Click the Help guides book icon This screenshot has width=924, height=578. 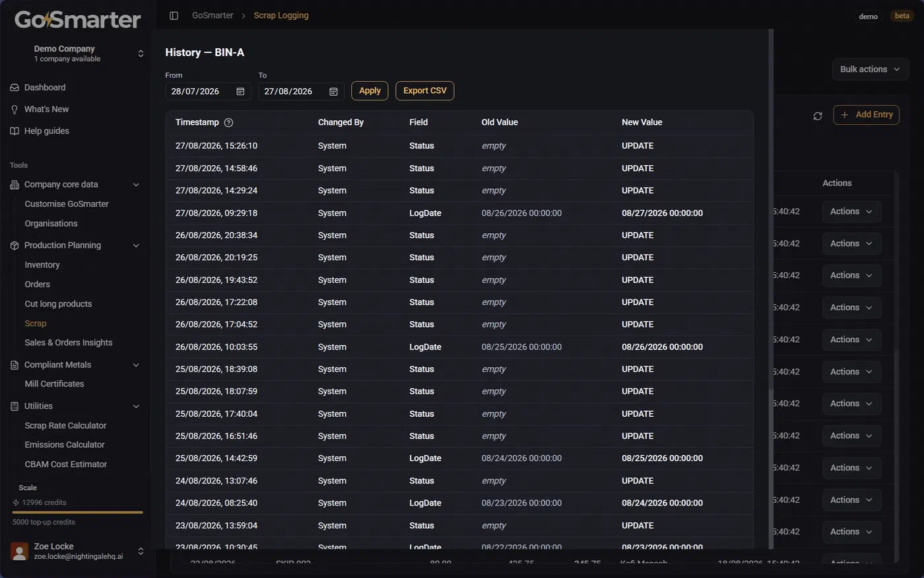pyautogui.click(x=15, y=131)
